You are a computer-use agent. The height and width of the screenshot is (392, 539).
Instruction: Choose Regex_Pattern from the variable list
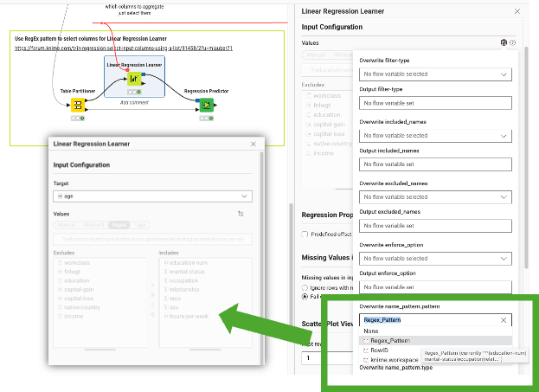coord(391,341)
